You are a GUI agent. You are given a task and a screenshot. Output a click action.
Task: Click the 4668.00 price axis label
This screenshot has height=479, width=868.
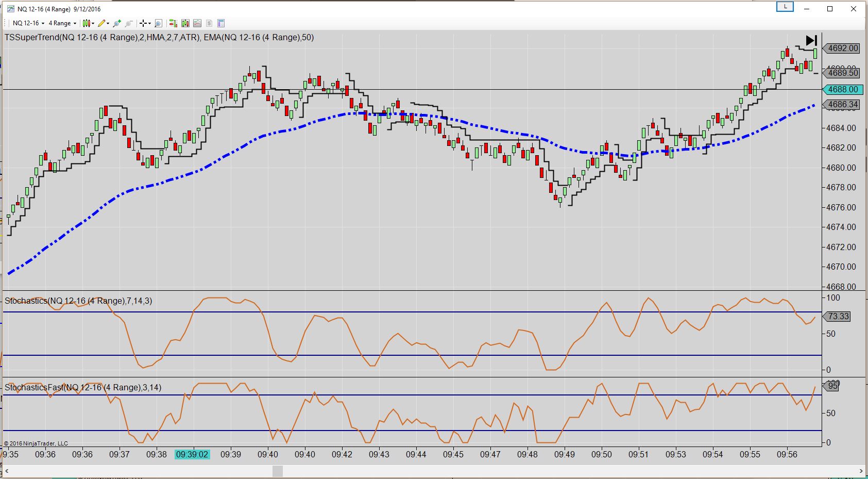(841, 287)
